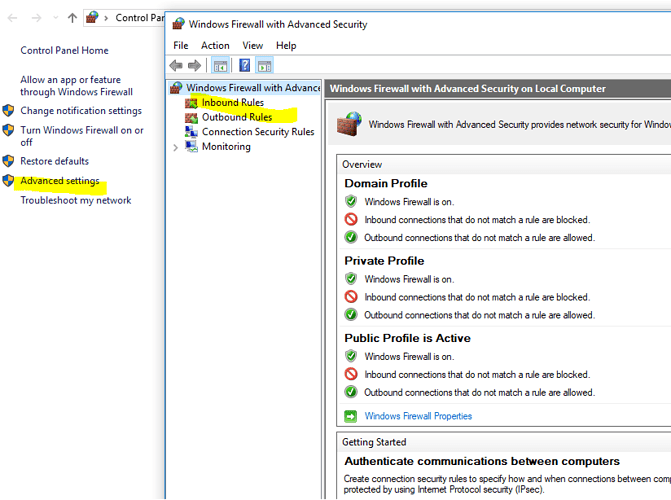
Task: Open the File menu
Action: click(181, 45)
